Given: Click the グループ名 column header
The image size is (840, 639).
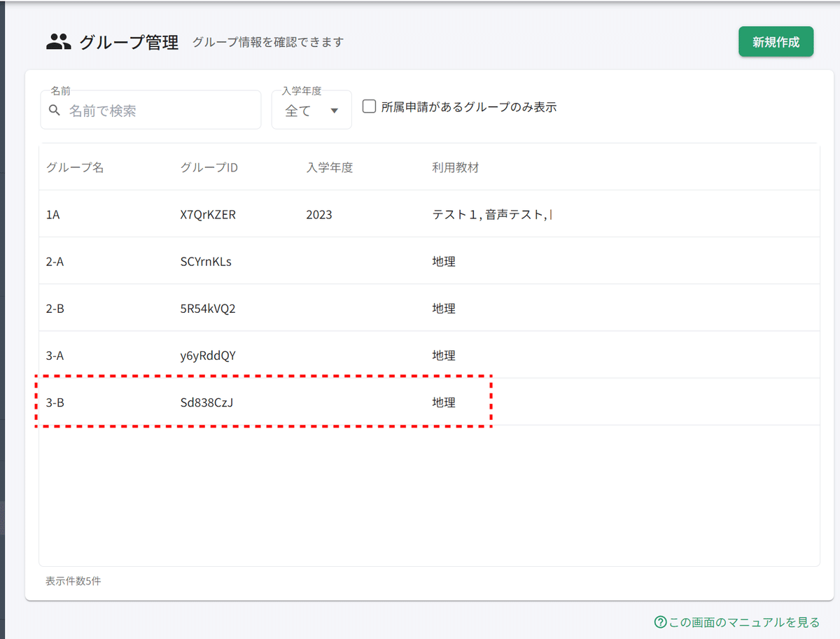Looking at the screenshot, I should 75,167.
